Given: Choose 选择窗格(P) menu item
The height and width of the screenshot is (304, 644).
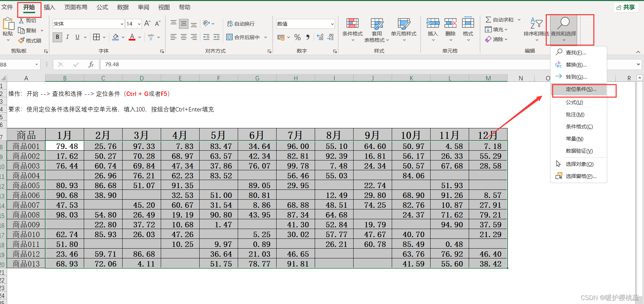Looking at the screenshot, I should pyautogui.click(x=579, y=176).
